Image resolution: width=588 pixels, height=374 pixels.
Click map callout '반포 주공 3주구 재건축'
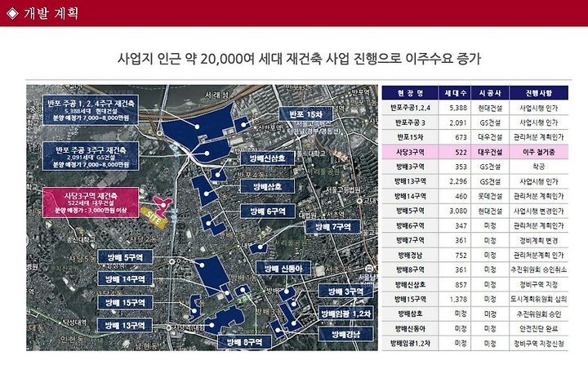click(91, 156)
